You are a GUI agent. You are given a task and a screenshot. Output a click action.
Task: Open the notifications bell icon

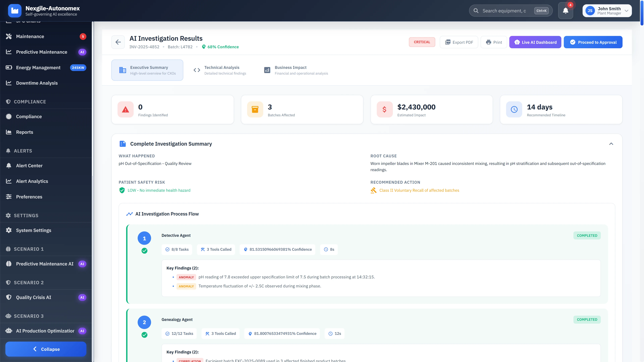pyautogui.click(x=566, y=11)
